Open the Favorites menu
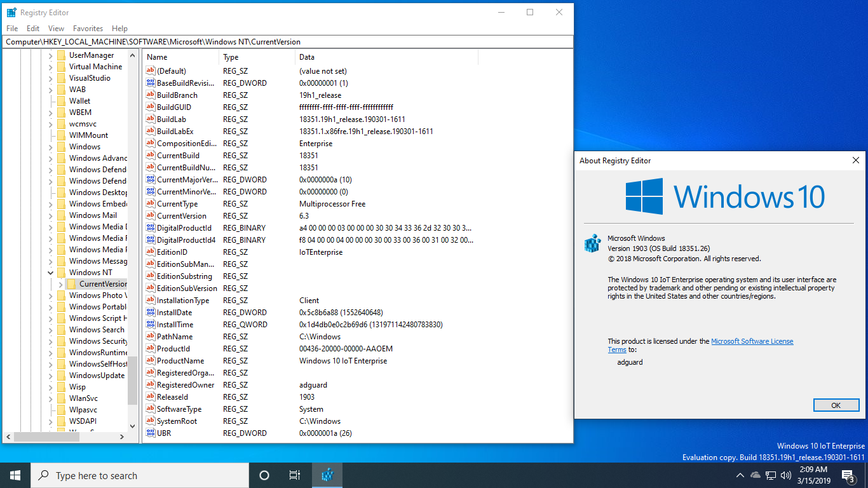The image size is (868, 488). point(88,29)
